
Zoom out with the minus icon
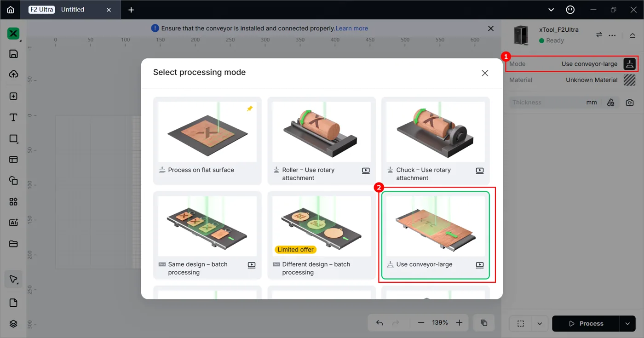421,323
